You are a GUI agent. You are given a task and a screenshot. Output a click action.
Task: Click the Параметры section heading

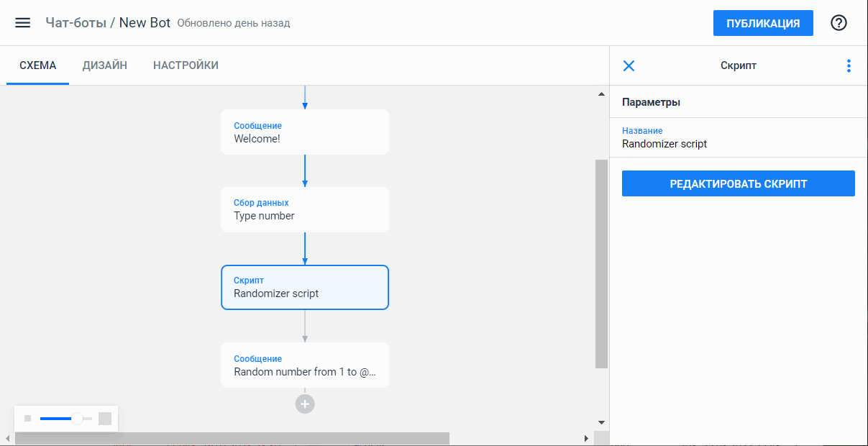click(x=651, y=102)
